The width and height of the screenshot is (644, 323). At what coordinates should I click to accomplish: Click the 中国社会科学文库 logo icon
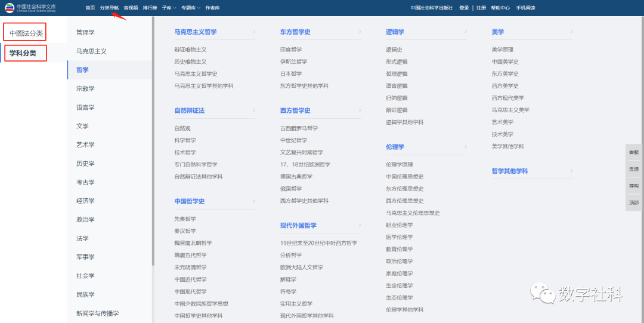point(10,8)
